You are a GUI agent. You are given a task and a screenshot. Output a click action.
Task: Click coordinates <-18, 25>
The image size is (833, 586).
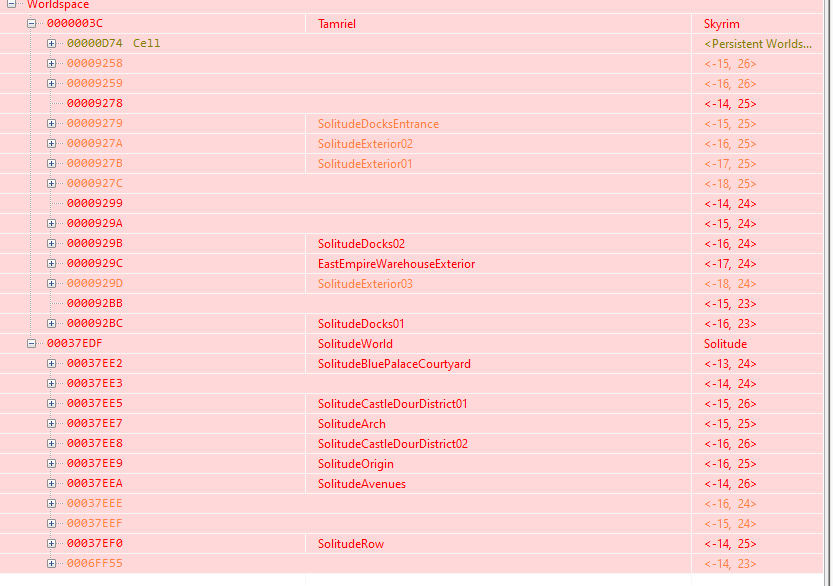[x=730, y=184]
